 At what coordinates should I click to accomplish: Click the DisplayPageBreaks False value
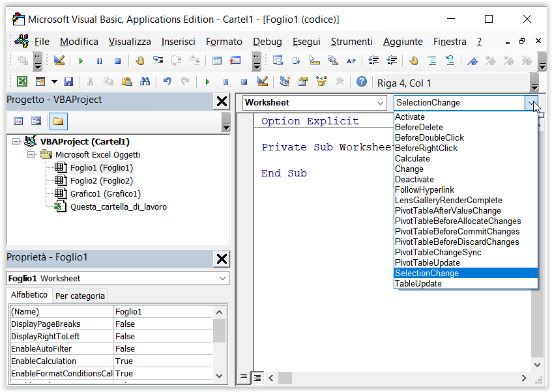163,324
